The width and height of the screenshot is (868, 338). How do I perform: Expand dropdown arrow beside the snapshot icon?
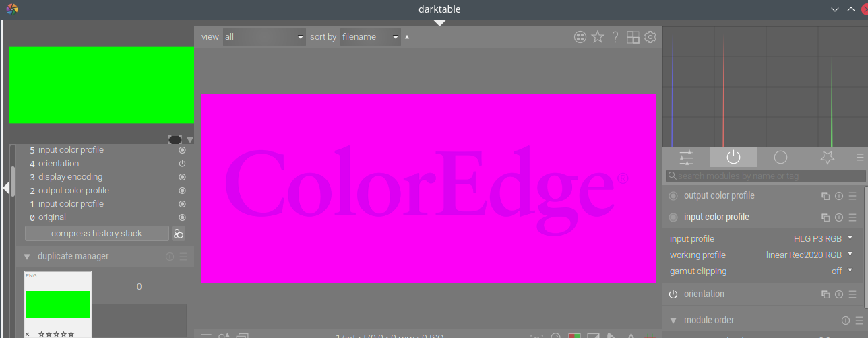(190, 140)
